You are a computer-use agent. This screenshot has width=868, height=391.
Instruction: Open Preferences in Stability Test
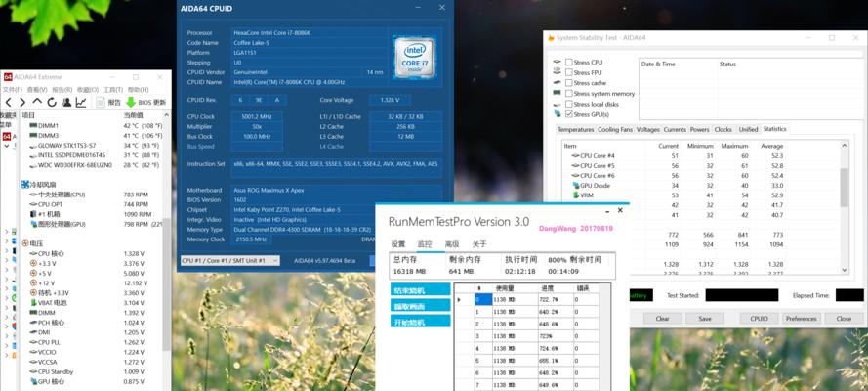(x=802, y=319)
